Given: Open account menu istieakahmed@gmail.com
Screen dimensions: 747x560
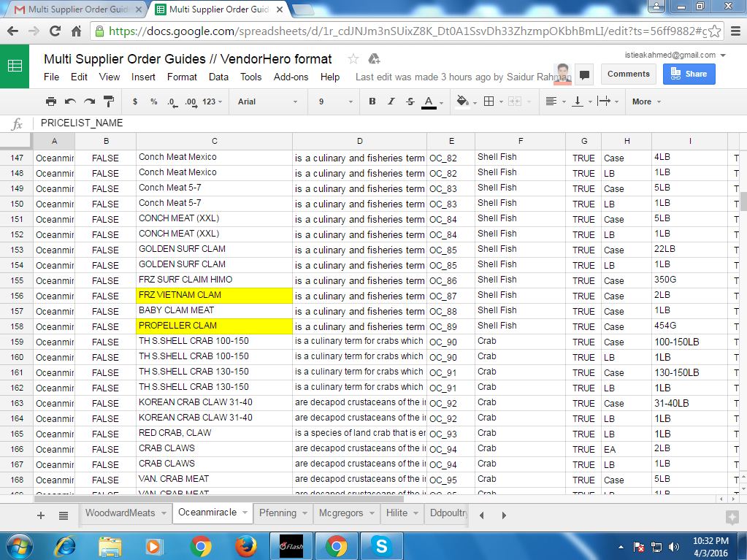Looking at the screenshot, I should pos(675,55).
